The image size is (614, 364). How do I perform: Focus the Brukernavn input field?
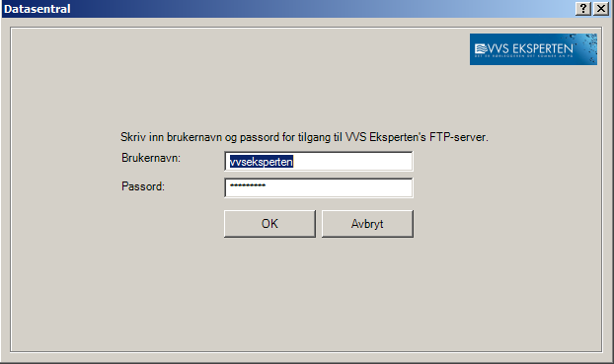[319, 161]
